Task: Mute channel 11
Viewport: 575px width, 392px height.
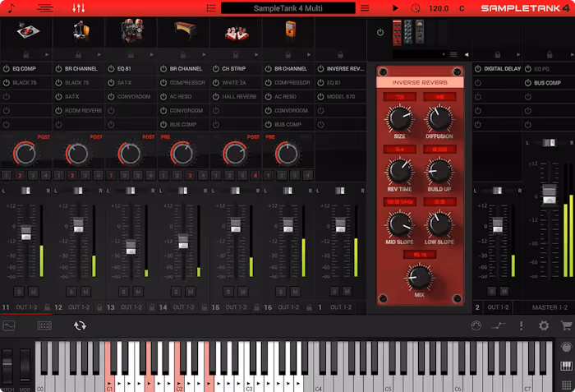Action: (x=34, y=293)
